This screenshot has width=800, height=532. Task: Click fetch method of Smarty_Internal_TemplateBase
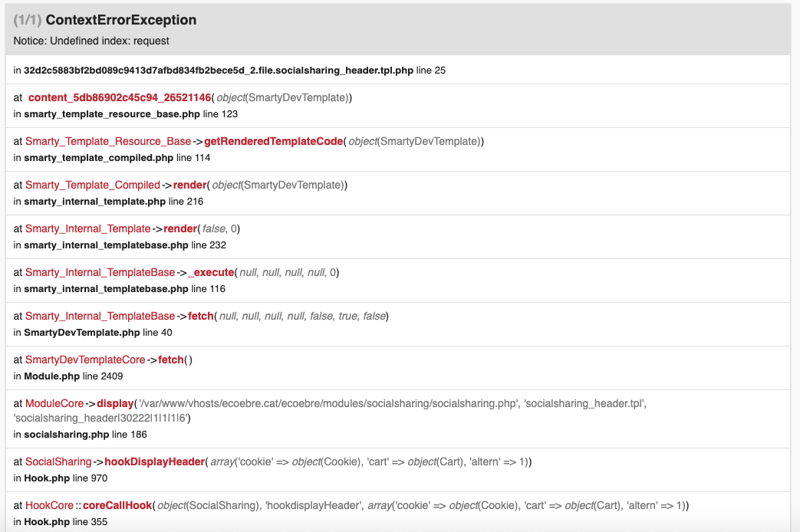(200, 317)
